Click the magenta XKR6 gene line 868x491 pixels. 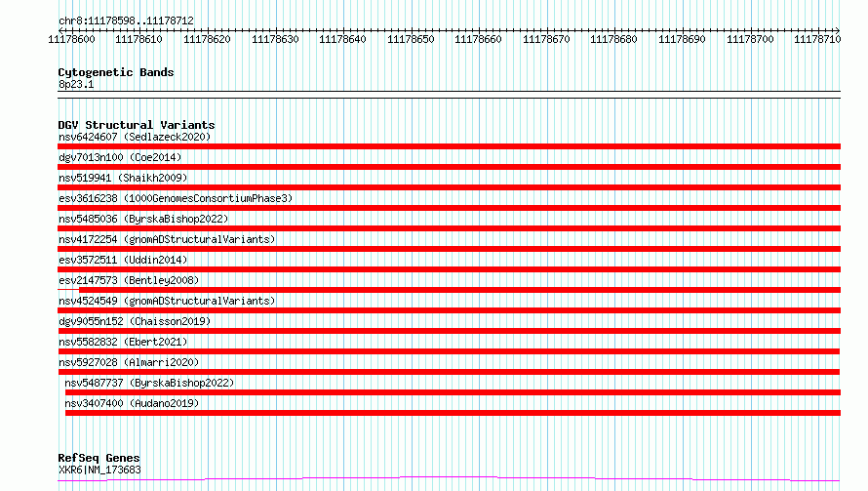[x=449, y=478]
